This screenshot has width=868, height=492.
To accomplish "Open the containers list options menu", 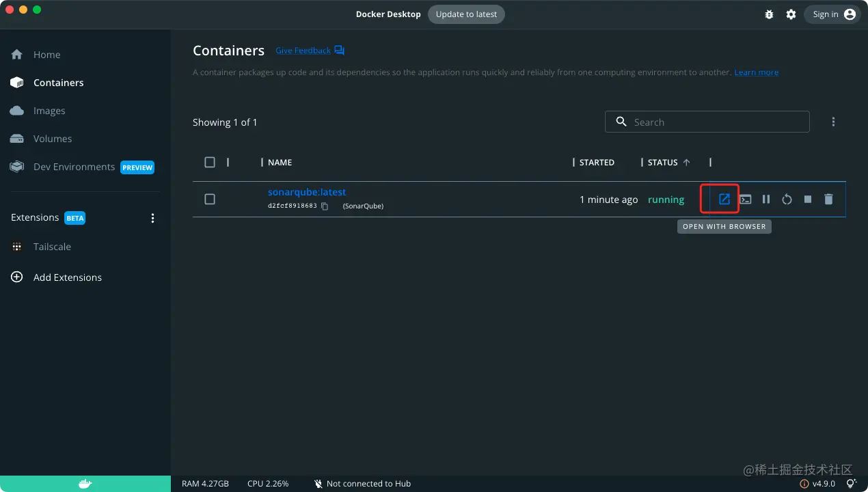I will pos(833,122).
